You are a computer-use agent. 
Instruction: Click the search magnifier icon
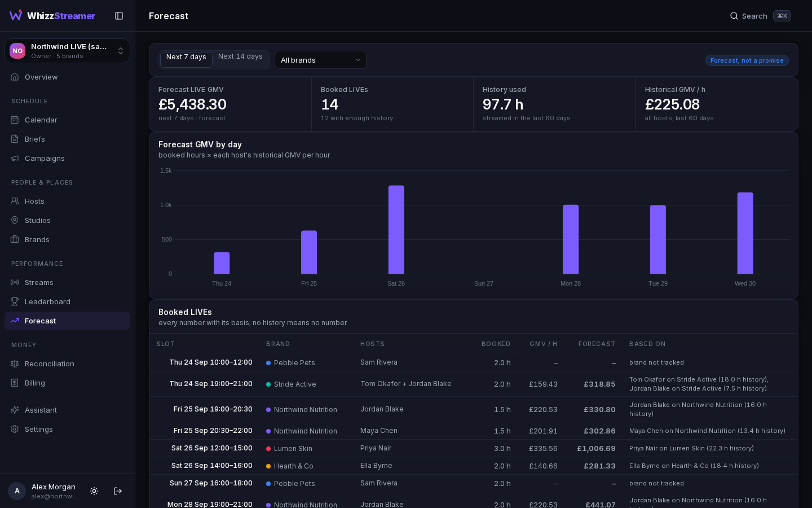pyautogui.click(x=734, y=16)
